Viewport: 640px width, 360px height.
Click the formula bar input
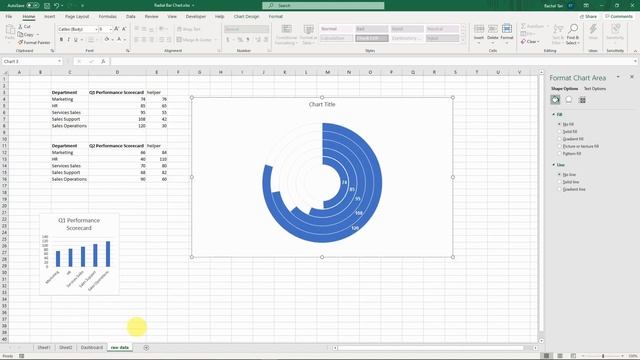click(372, 61)
